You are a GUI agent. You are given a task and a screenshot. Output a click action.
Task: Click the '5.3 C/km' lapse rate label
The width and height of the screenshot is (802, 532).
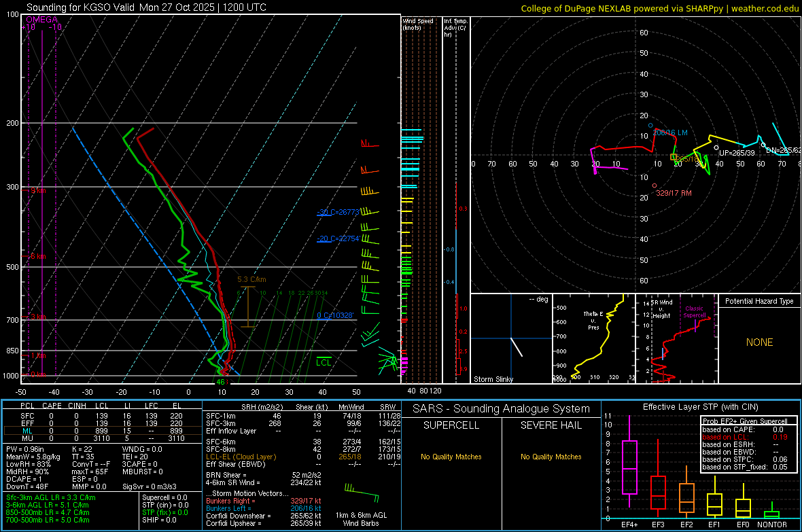(x=251, y=279)
